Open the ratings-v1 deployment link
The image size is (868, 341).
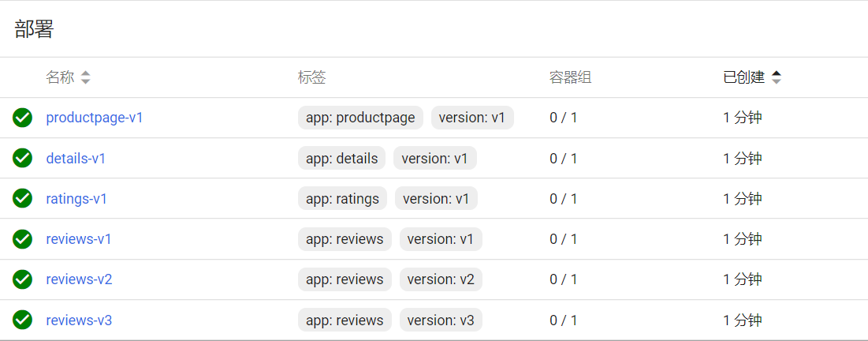(x=76, y=198)
